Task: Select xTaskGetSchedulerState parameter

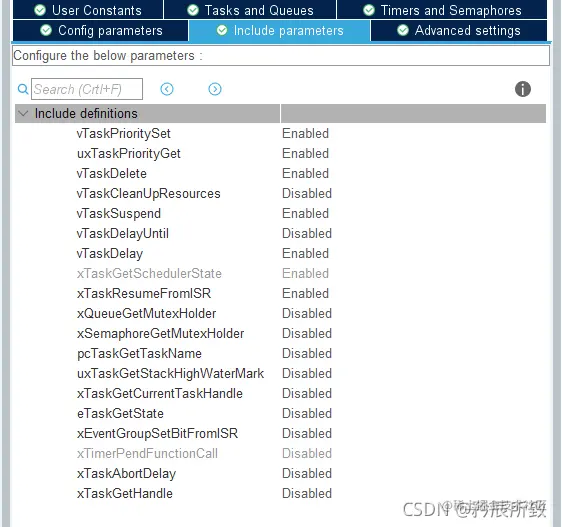Action: [x=149, y=274]
